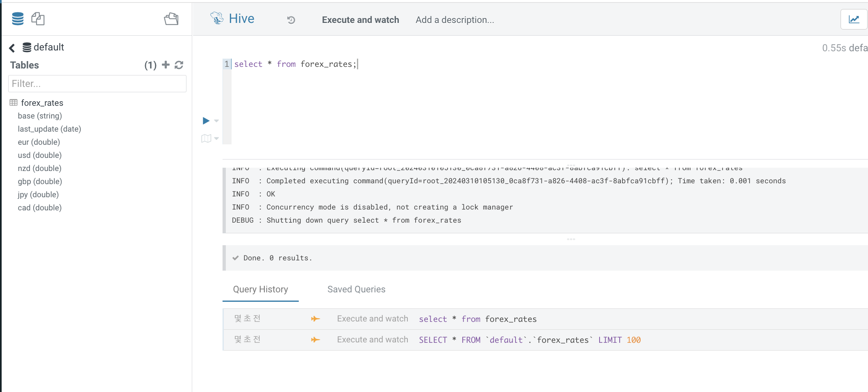Click the query history clock icon

pos(291,20)
